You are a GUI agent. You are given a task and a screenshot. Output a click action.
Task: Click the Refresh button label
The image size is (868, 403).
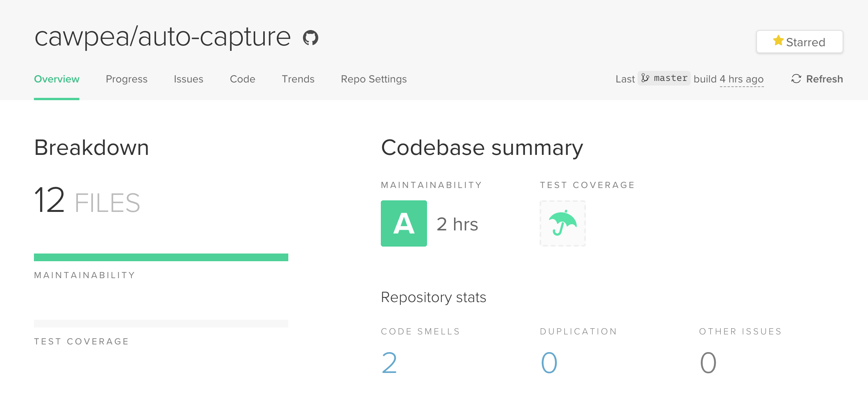[x=824, y=79]
